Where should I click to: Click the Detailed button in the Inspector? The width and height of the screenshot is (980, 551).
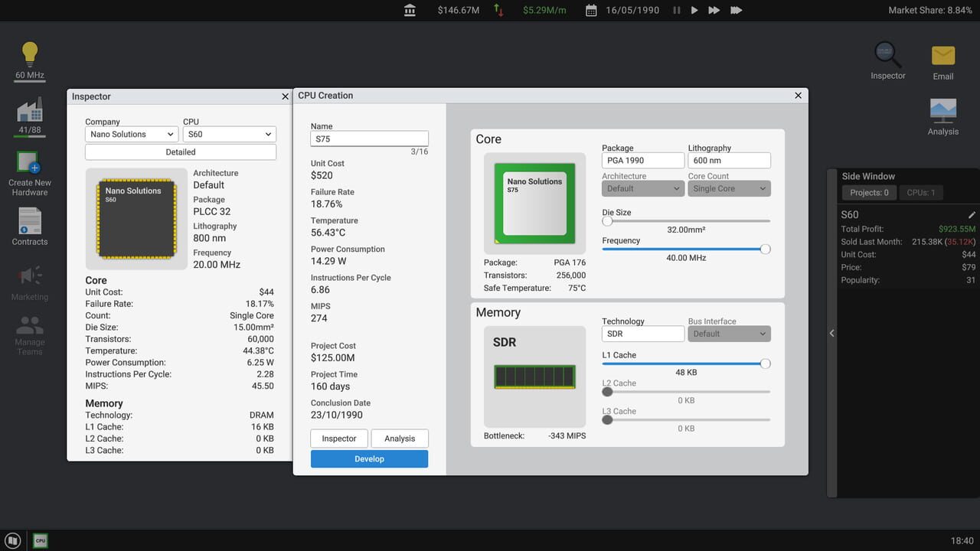[181, 152]
